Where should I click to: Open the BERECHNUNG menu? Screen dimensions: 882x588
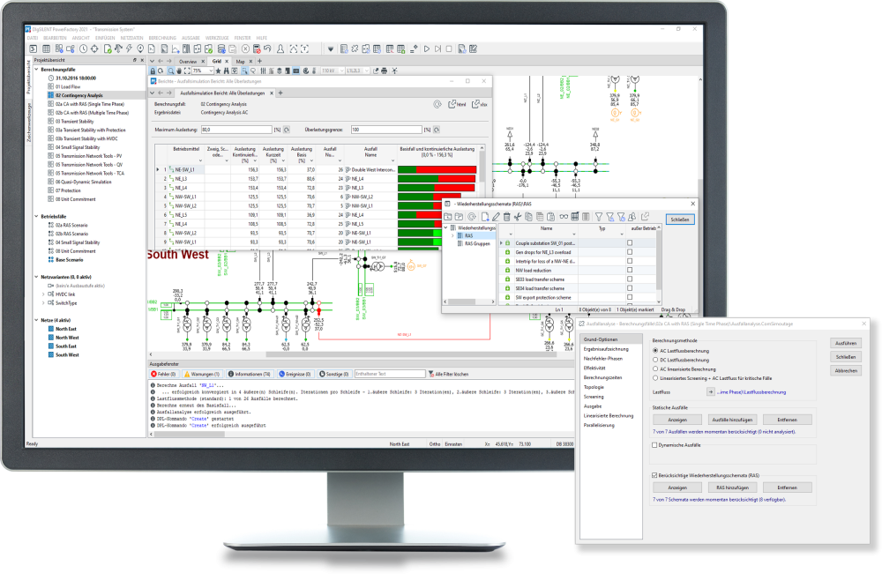pyautogui.click(x=162, y=38)
